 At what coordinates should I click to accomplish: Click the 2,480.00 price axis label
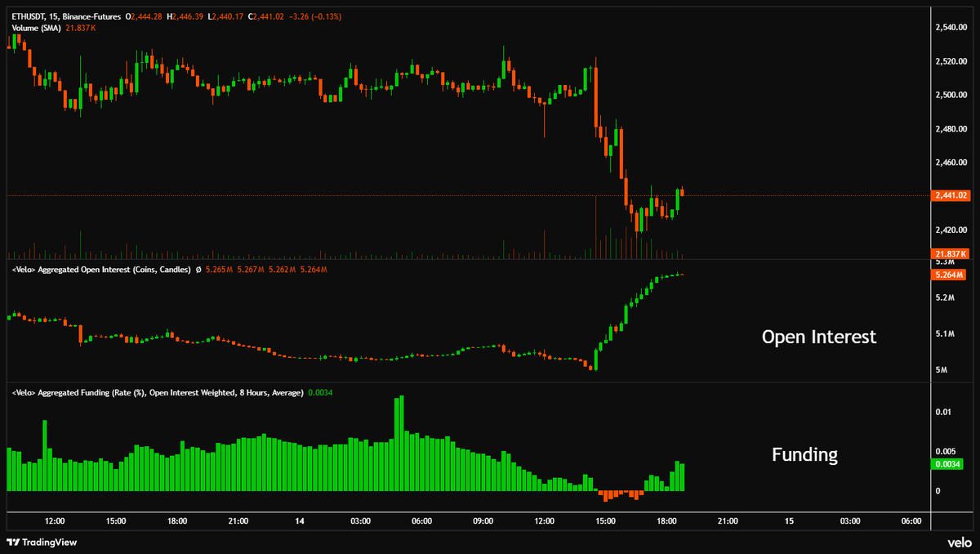click(x=951, y=129)
